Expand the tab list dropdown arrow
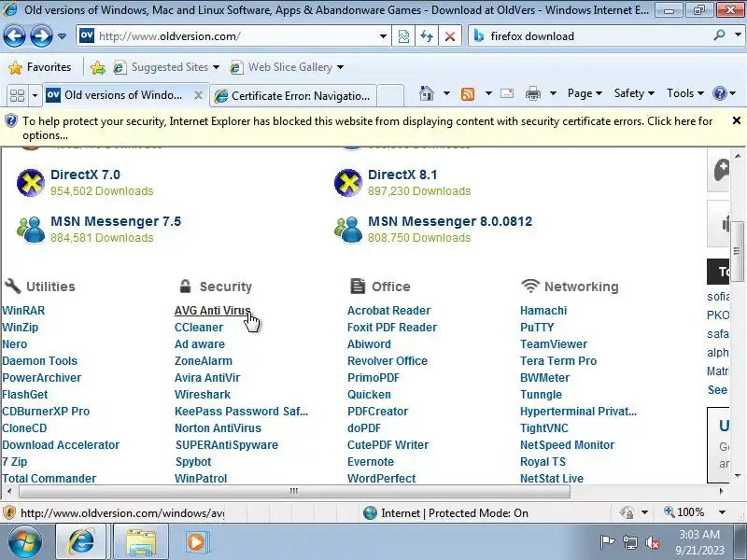 (x=35, y=96)
